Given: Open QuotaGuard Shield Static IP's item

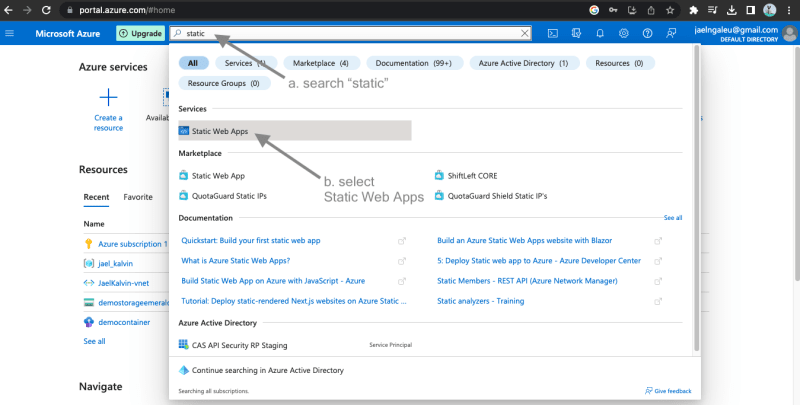Looking at the screenshot, I should (491, 196).
